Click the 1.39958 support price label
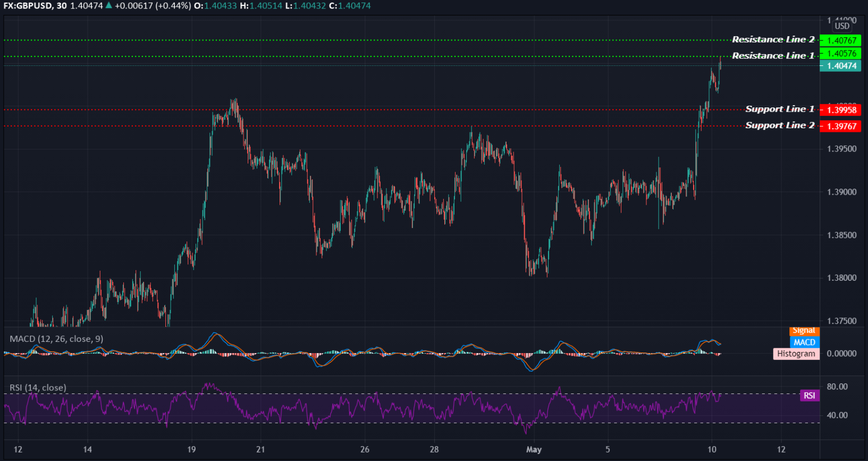 click(840, 110)
